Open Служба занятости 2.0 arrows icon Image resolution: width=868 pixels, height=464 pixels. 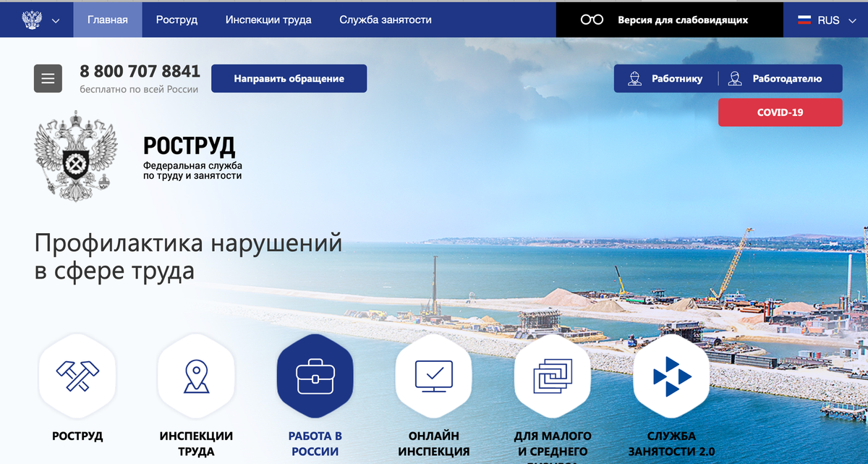(x=671, y=375)
